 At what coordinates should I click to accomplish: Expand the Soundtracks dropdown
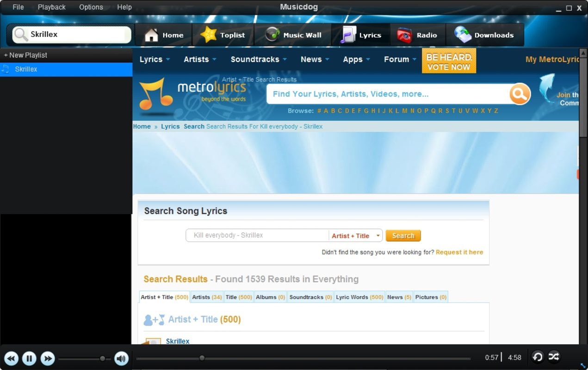259,59
